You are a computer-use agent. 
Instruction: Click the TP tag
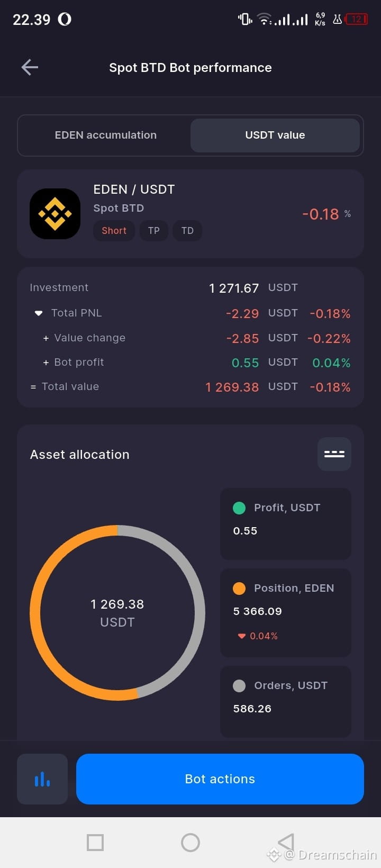(x=154, y=231)
